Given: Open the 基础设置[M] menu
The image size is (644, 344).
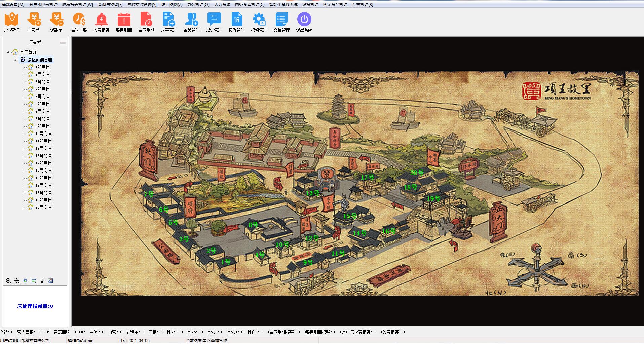Looking at the screenshot, I should pyautogui.click(x=13, y=5).
